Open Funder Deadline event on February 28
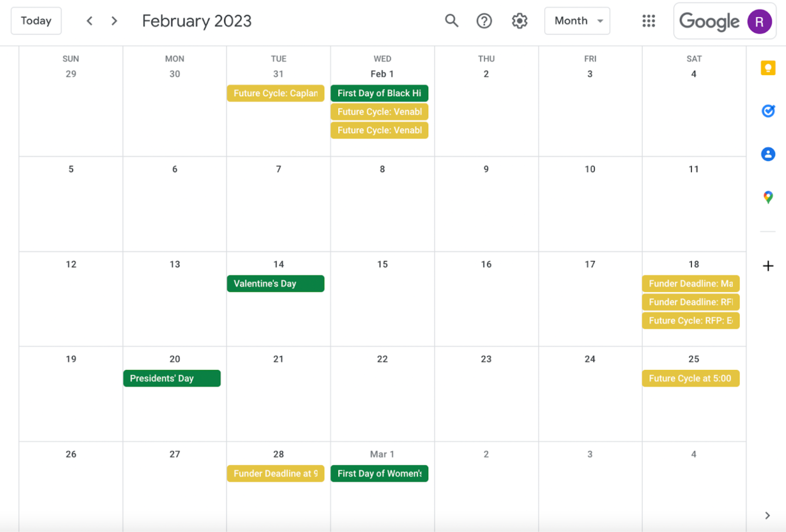The width and height of the screenshot is (786, 532). [275, 473]
